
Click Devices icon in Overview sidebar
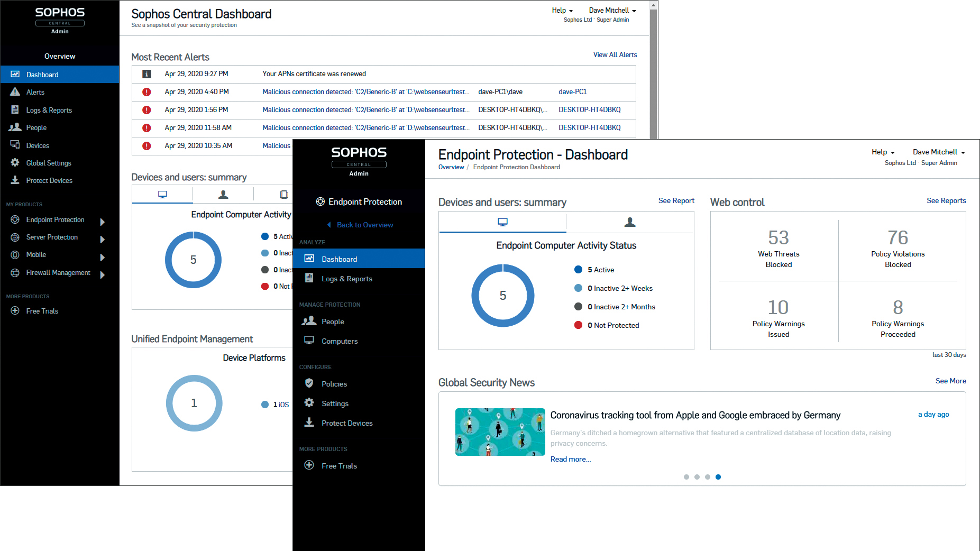(15, 145)
